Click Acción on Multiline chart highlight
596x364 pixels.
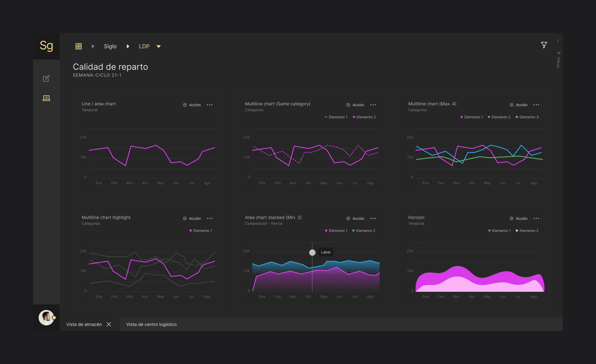(x=192, y=218)
